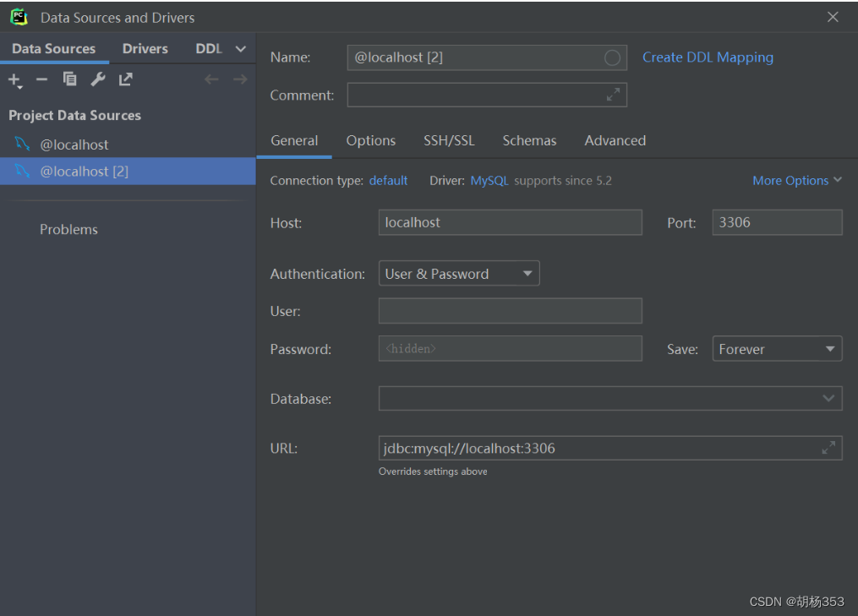Screen dimensions: 858x616
Task: Duplicate the selected data source
Action: 69,79
